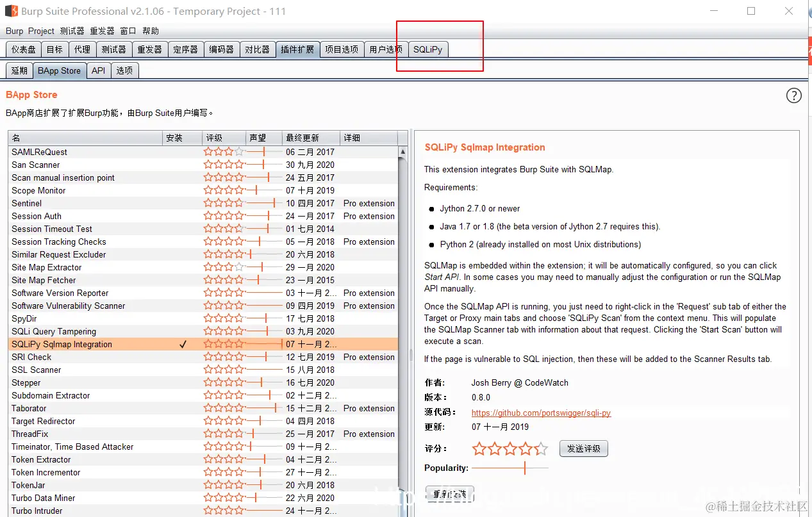
Task: Select the Session Auth row
Action: point(204,216)
